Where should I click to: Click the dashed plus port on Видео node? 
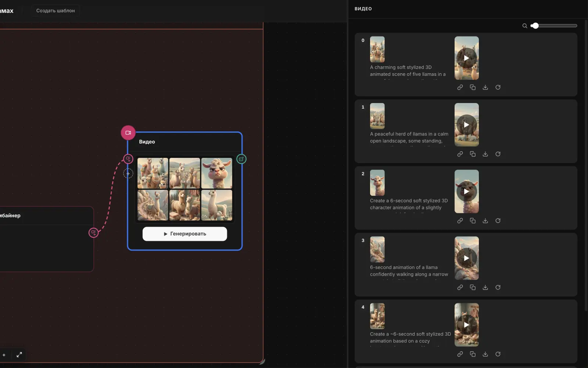[128, 173]
